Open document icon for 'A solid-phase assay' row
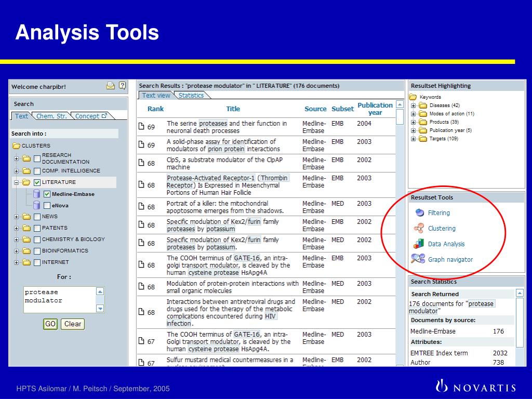Viewport: 532px width, 399px height. (x=141, y=144)
